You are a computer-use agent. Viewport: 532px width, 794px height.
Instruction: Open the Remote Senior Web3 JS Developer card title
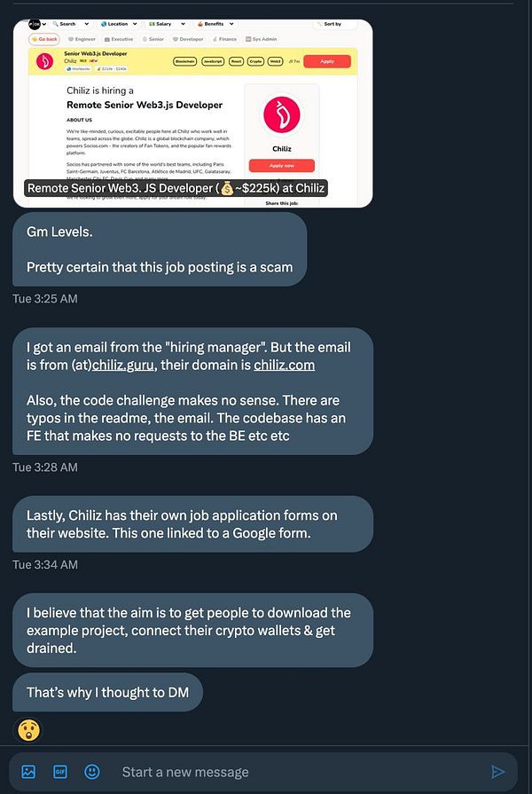(176, 188)
